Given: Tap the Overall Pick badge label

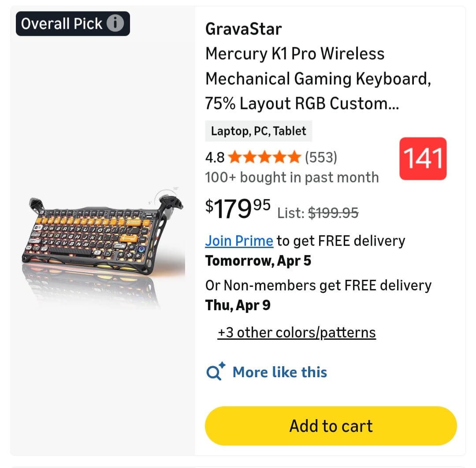Looking at the screenshot, I should click(x=62, y=23).
